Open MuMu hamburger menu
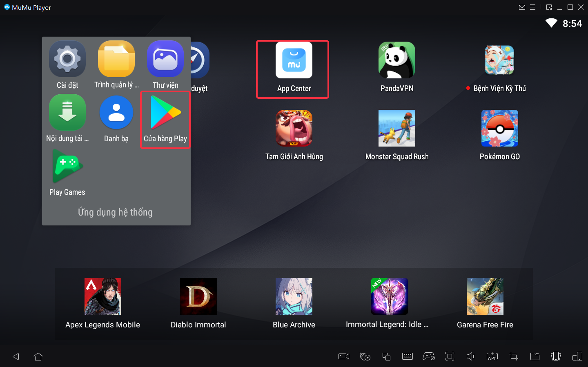 pyautogui.click(x=532, y=7)
